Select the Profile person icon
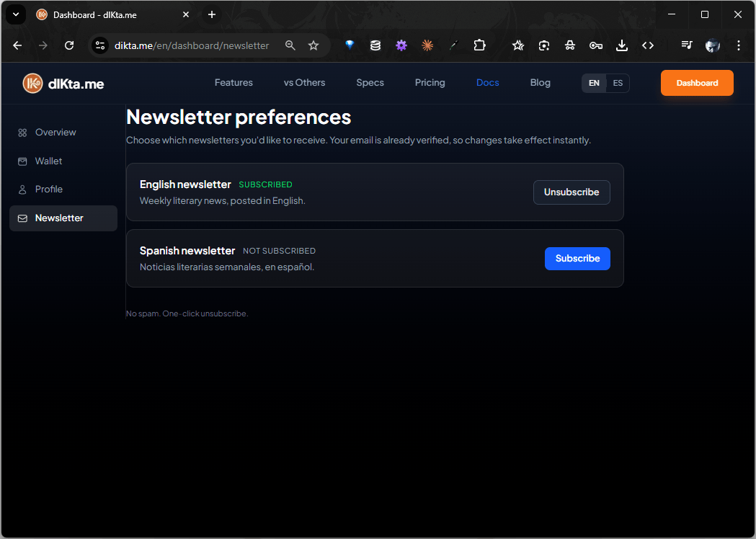The image size is (756, 539). pyautogui.click(x=21, y=189)
